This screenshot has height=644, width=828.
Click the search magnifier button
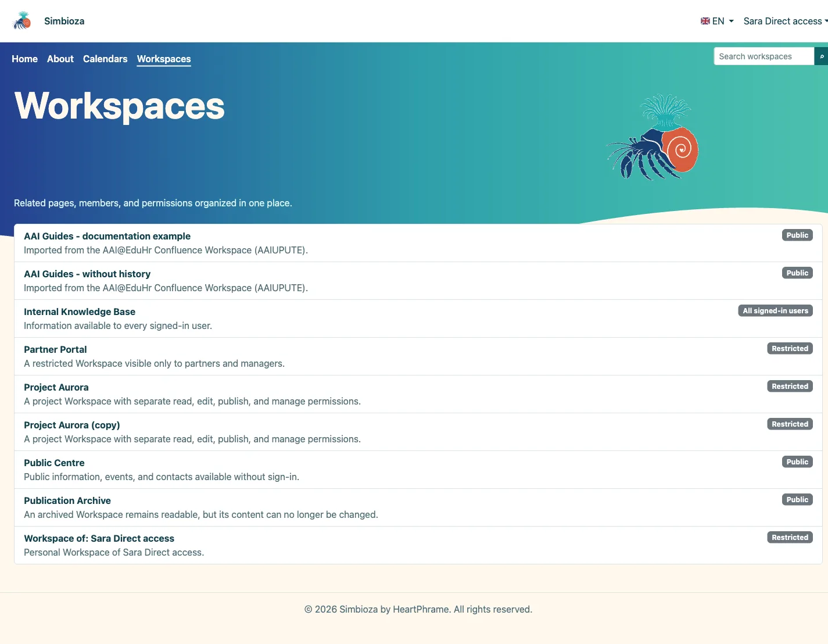(x=822, y=56)
